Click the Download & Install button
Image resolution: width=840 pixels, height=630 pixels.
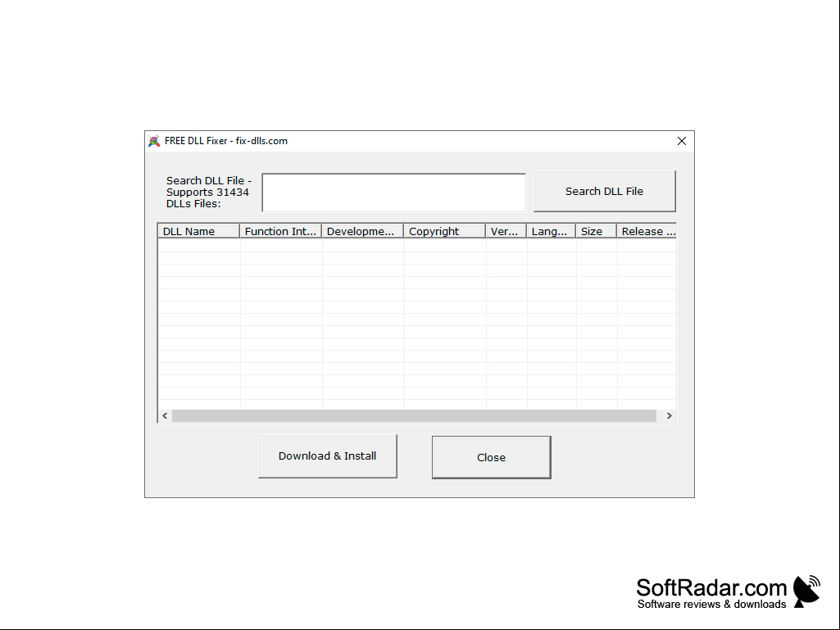327,456
